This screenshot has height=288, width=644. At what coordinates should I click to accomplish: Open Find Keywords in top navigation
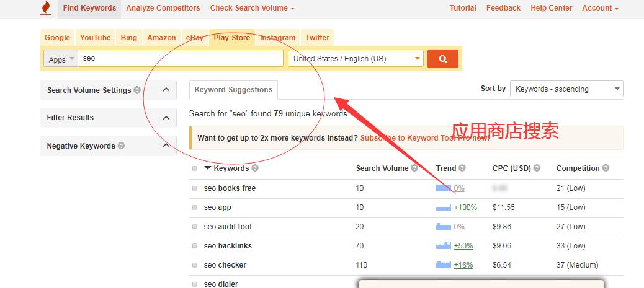[x=89, y=8]
